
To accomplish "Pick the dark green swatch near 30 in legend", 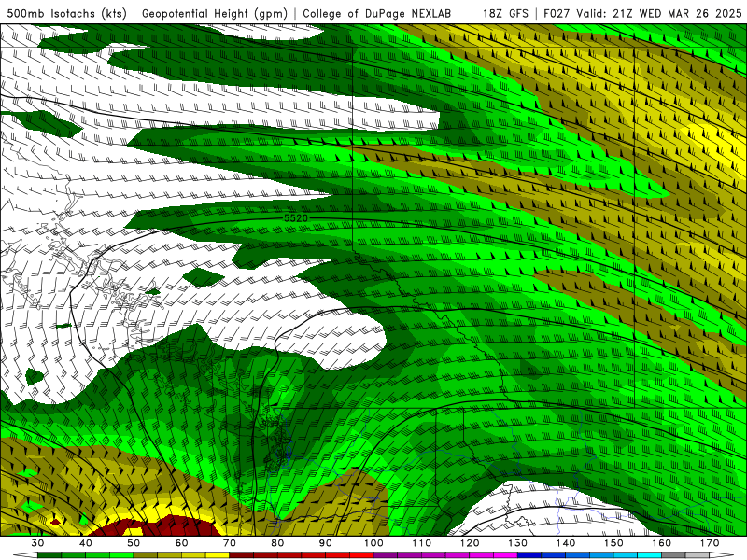I will 49,555.
